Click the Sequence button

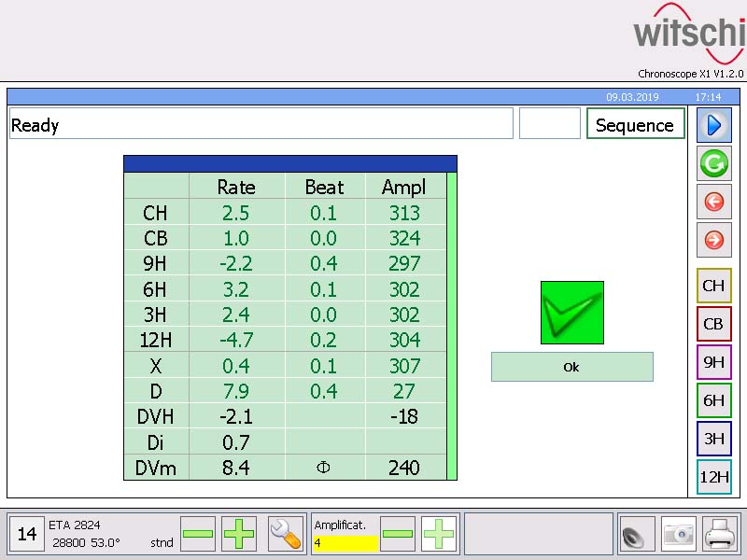[x=635, y=125]
